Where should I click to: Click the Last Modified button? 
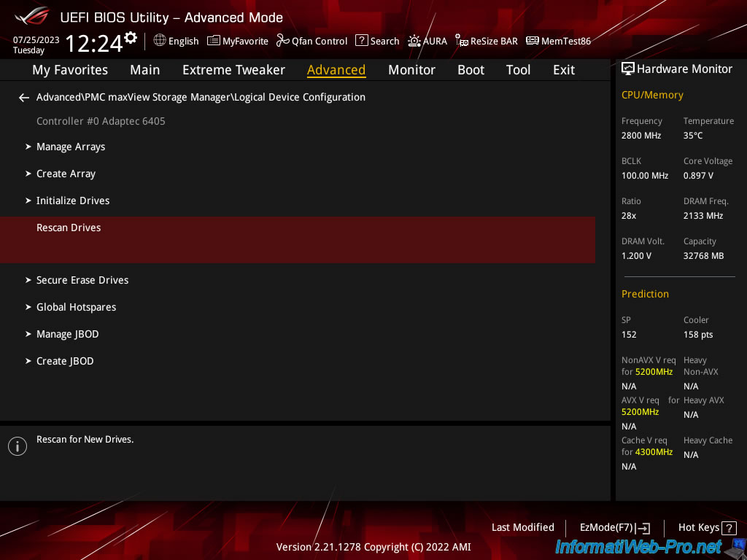point(522,527)
